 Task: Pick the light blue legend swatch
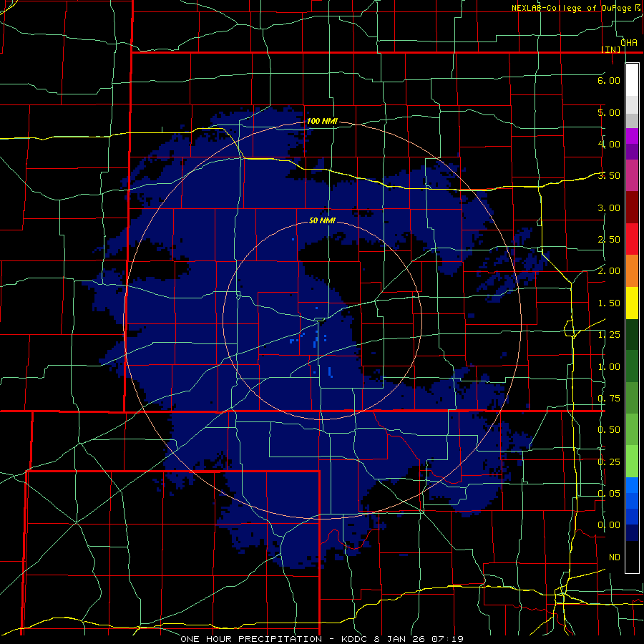pyautogui.click(x=632, y=485)
